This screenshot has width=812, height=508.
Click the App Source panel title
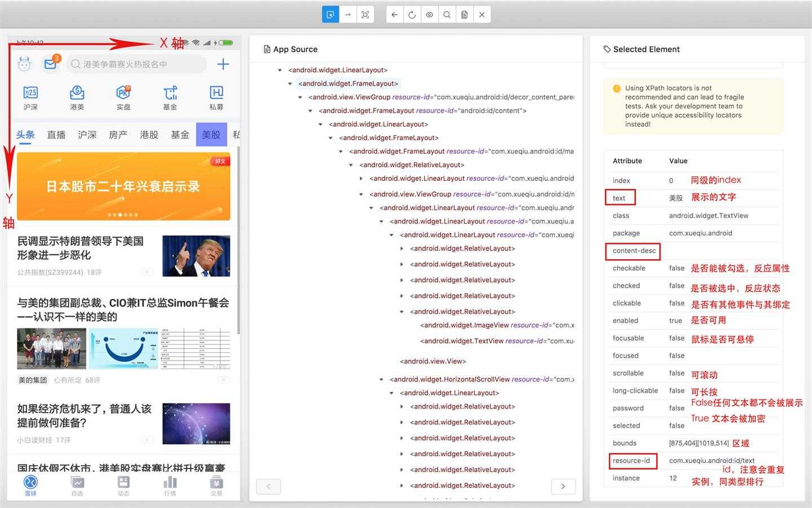(295, 49)
